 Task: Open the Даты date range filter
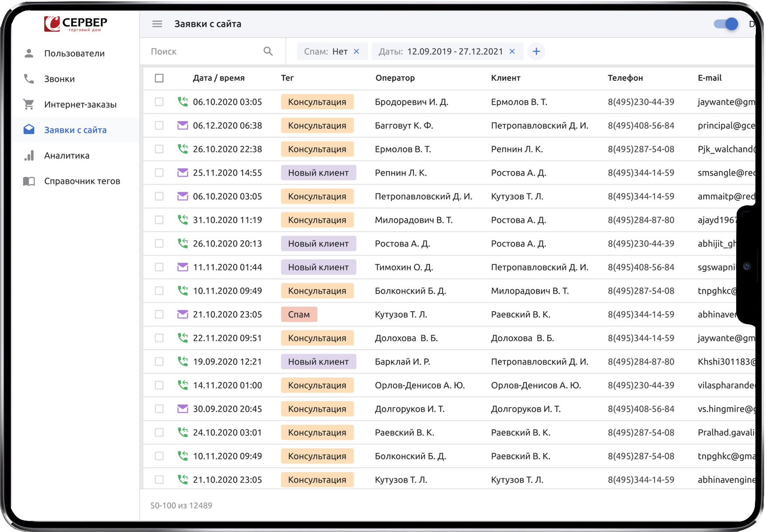[x=441, y=51]
